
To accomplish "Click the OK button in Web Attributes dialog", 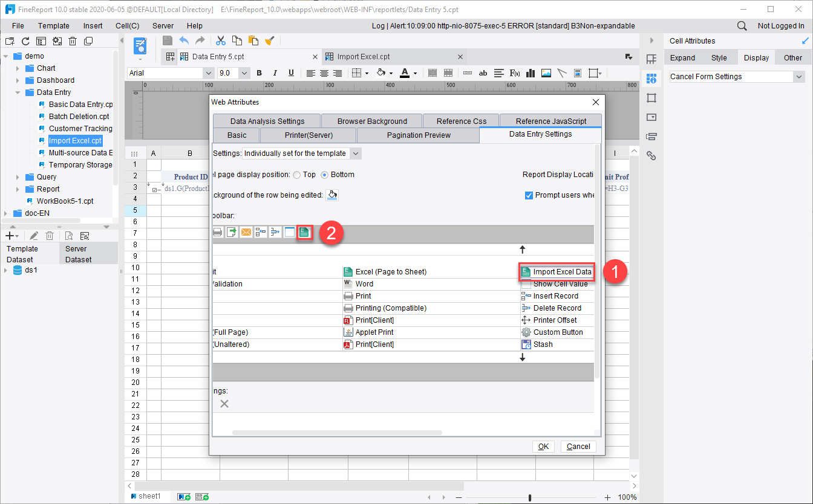I will [x=543, y=446].
